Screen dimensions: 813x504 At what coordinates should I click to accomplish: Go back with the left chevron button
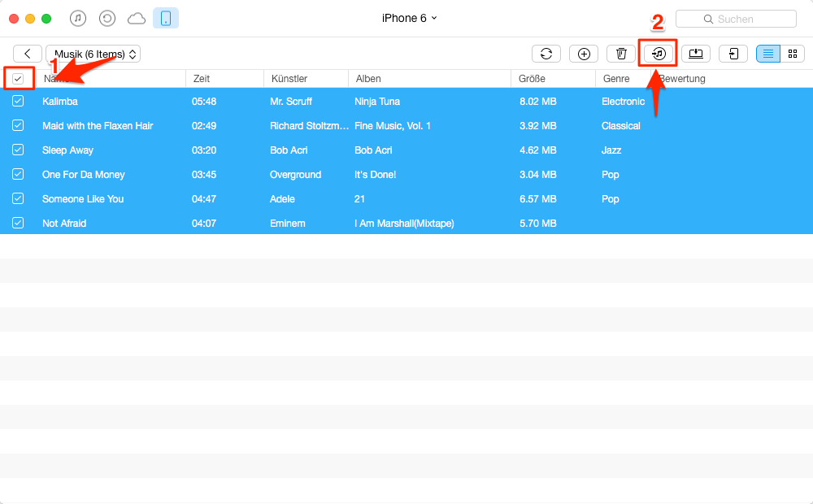(x=28, y=54)
